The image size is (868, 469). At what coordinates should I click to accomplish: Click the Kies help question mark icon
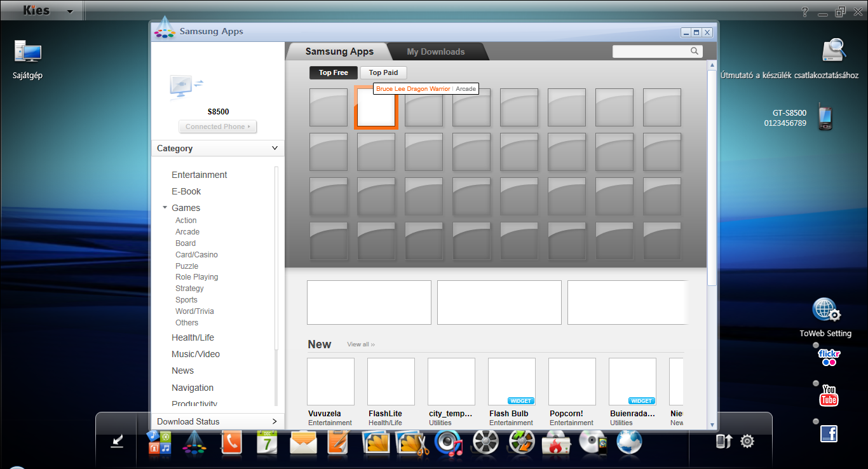[x=804, y=11]
